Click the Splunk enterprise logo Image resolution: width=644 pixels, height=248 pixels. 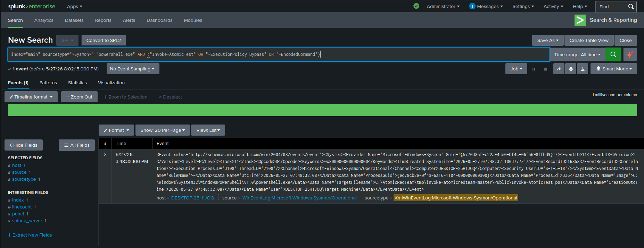(32, 6)
